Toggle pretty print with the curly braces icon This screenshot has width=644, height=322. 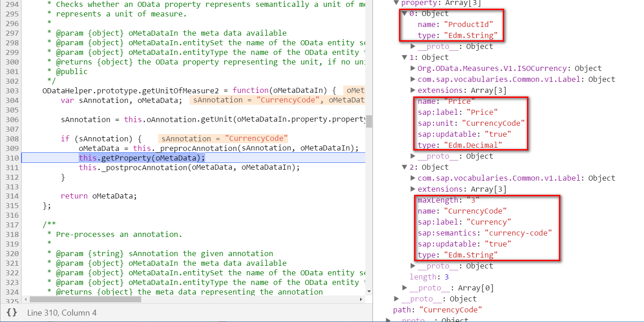tap(12, 312)
